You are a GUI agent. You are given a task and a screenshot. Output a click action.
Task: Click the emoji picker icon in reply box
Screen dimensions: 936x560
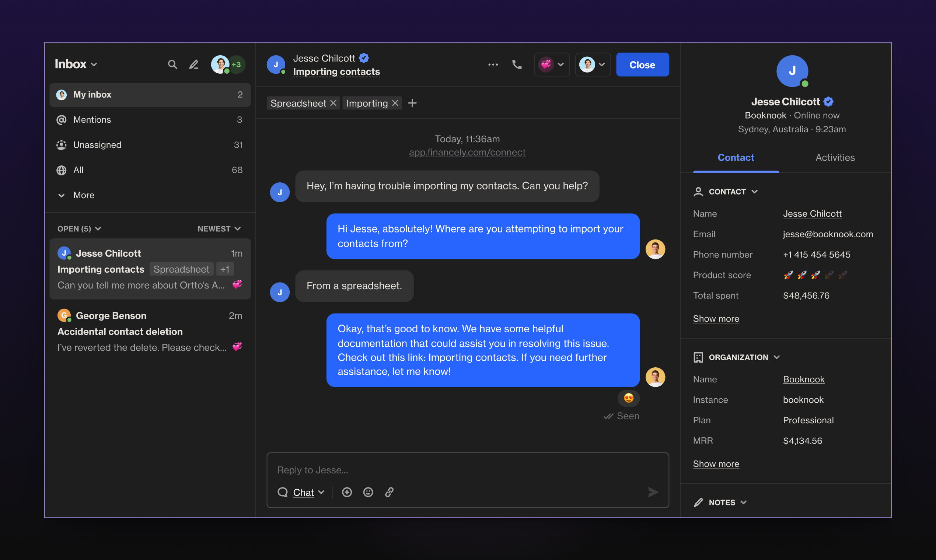pyautogui.click(x=368, y=492)
